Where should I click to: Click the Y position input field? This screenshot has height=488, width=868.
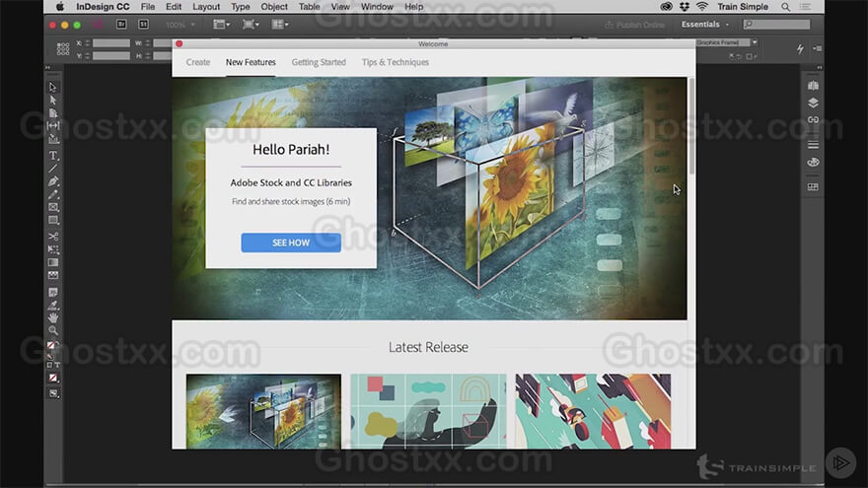click(111, 56)
